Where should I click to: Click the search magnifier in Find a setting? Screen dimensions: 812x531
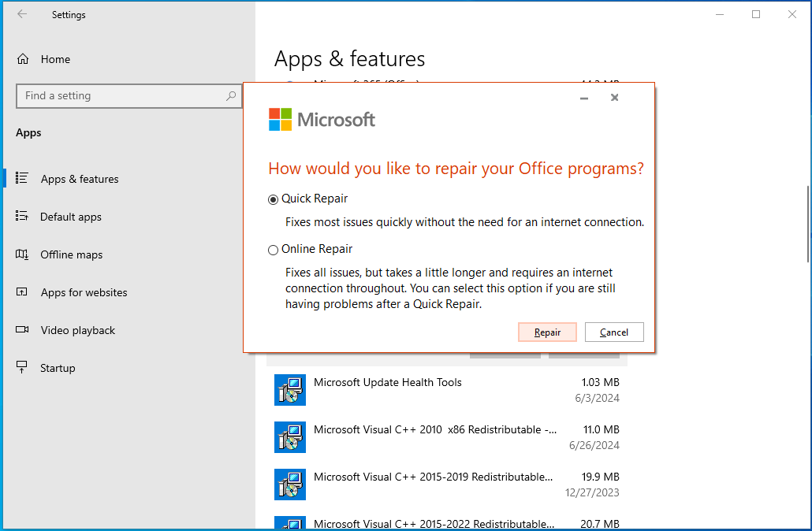point(231,96)
